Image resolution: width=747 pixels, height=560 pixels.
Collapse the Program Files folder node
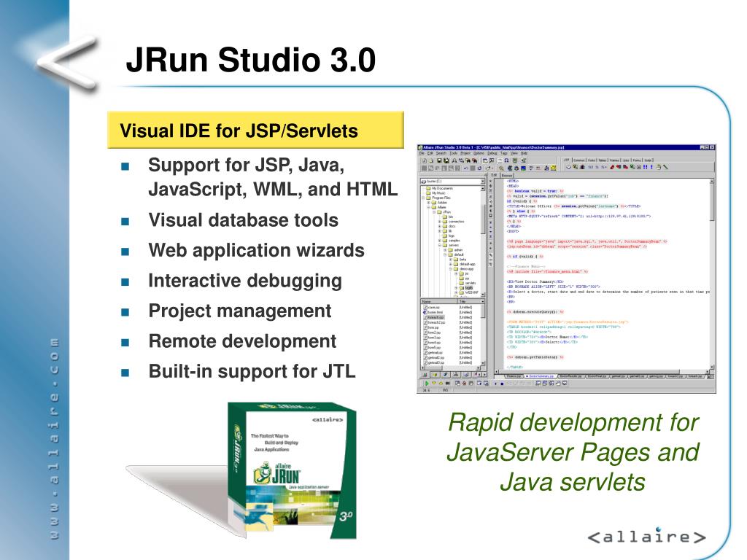423,198
